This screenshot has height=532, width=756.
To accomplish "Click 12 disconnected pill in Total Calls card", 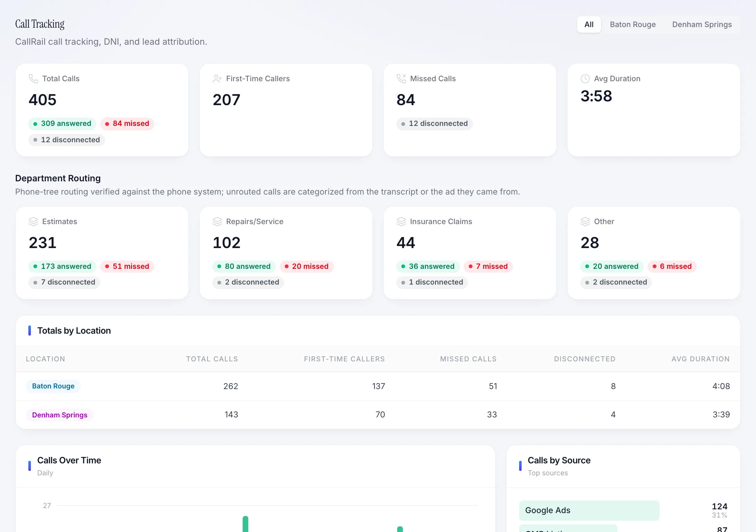I will 66,140.
